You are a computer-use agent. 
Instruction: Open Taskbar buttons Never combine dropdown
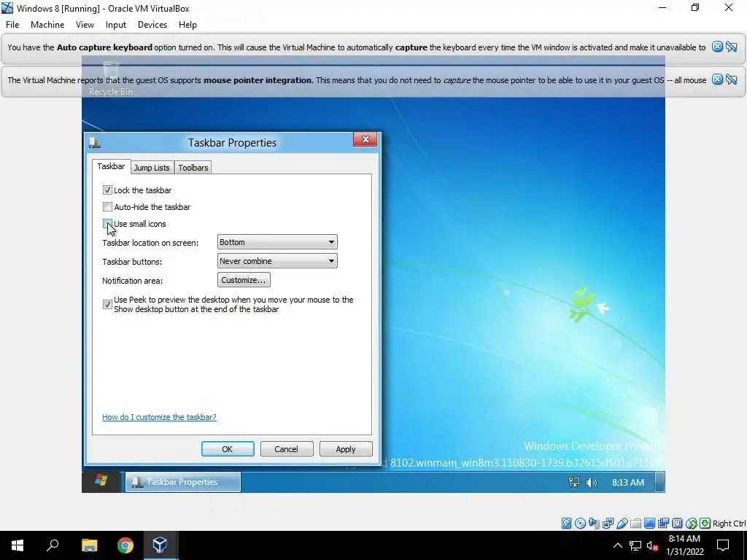tap(277, 261)
